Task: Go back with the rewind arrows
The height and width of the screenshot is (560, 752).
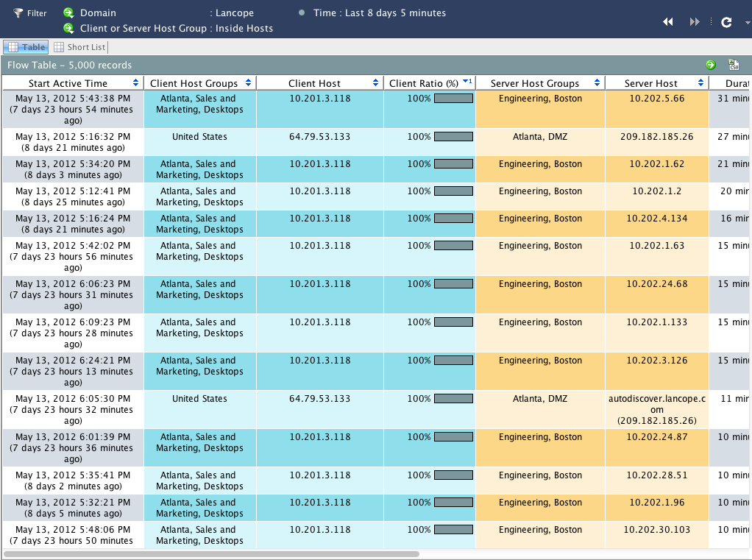Action: (x=668, y=22)
